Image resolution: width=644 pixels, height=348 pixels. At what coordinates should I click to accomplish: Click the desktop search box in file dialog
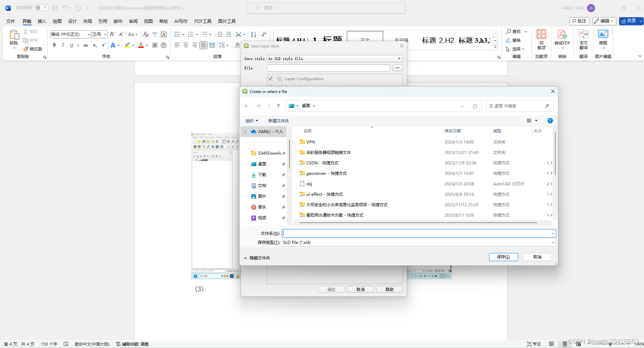click(520, 106)
